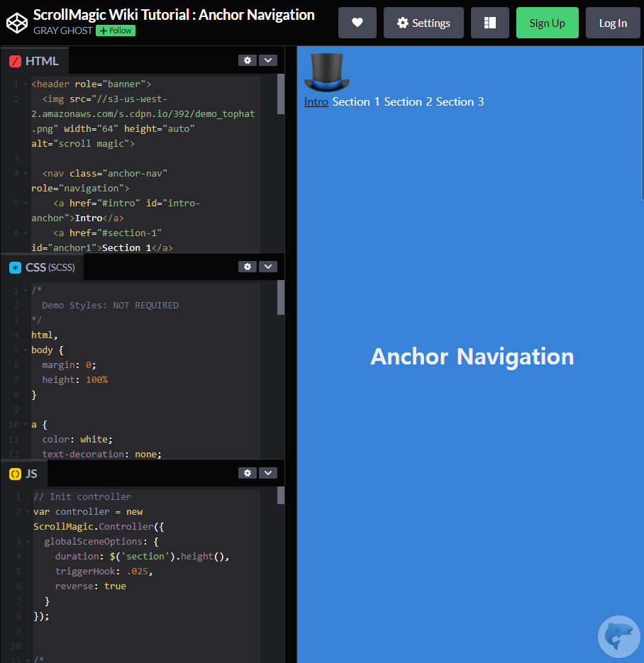Viewport: 644px width, 663px height.
Task: Open CSS editor settings gear
Action: tap(248, 267)
